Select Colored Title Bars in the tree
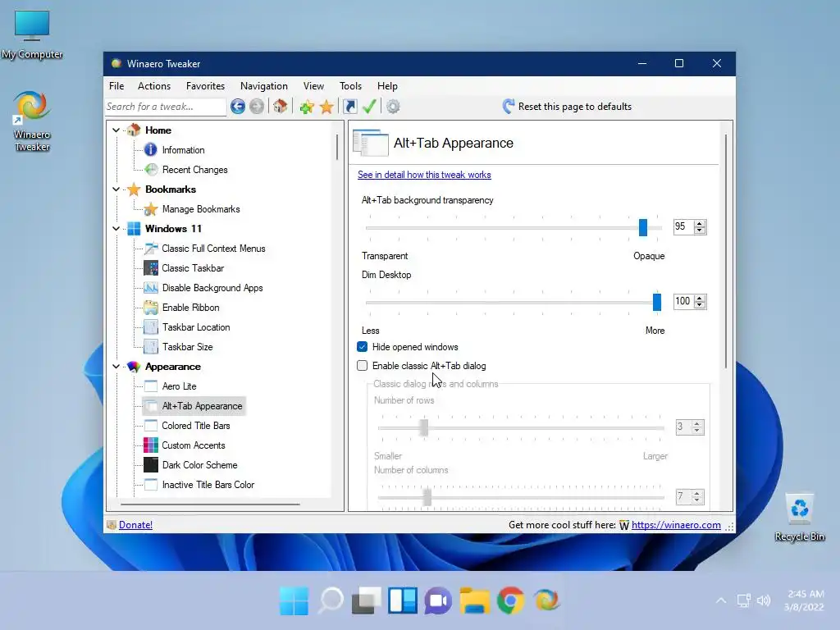The width and height of the screenshot is (840, 630). click(x=196, y=426)
